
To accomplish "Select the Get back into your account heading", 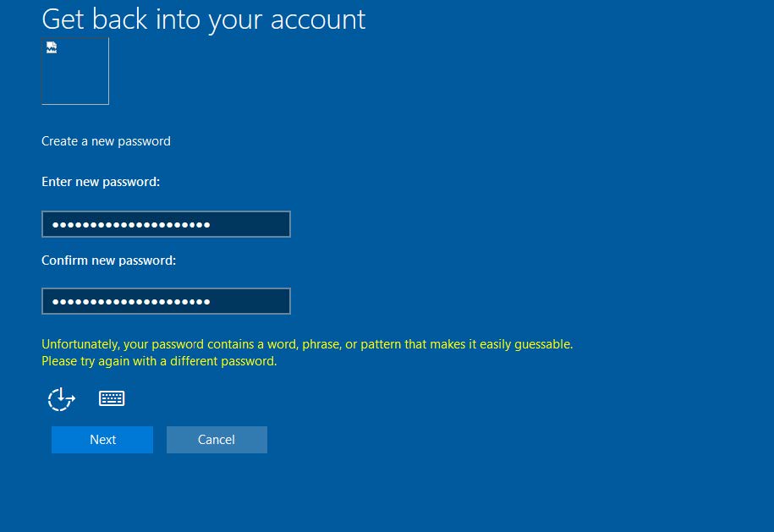I will click(x=203, y=19).
